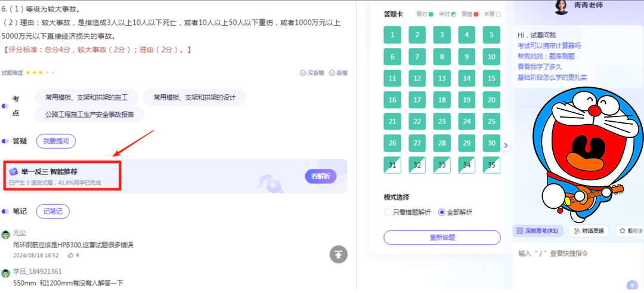This screenshot has width=644, height=293.
Task: Jump to question 31 in answer card
Action: click(392, 165)
